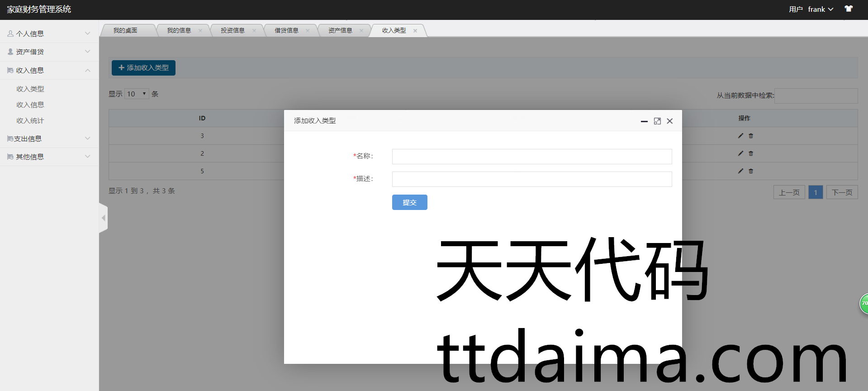Click the 名称 input field
Viewport: 868px width, 391px height.
point(531,157)
